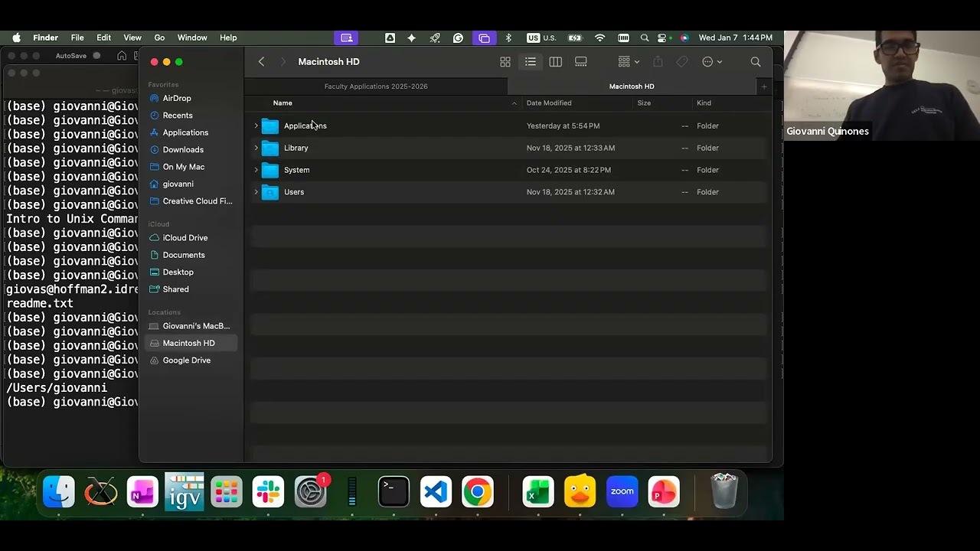Open Applications in Finder sidebar

pyautogui.click(x=191, y=132)
